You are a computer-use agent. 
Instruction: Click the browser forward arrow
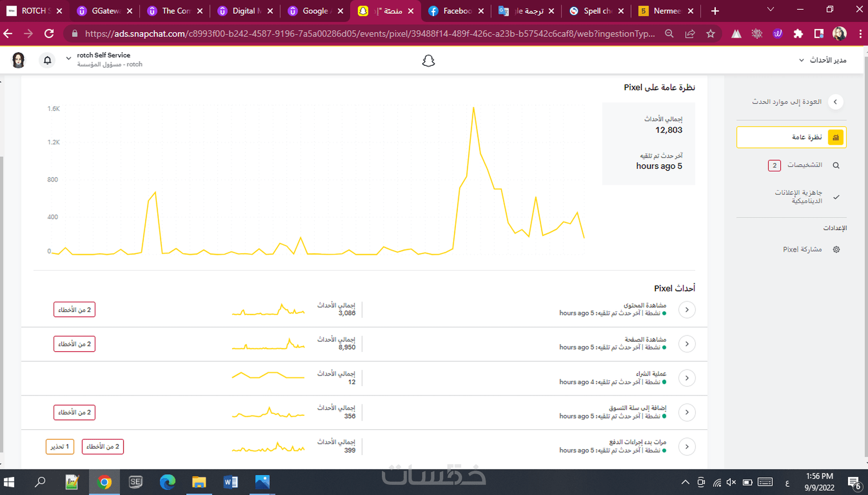[29, 34]
